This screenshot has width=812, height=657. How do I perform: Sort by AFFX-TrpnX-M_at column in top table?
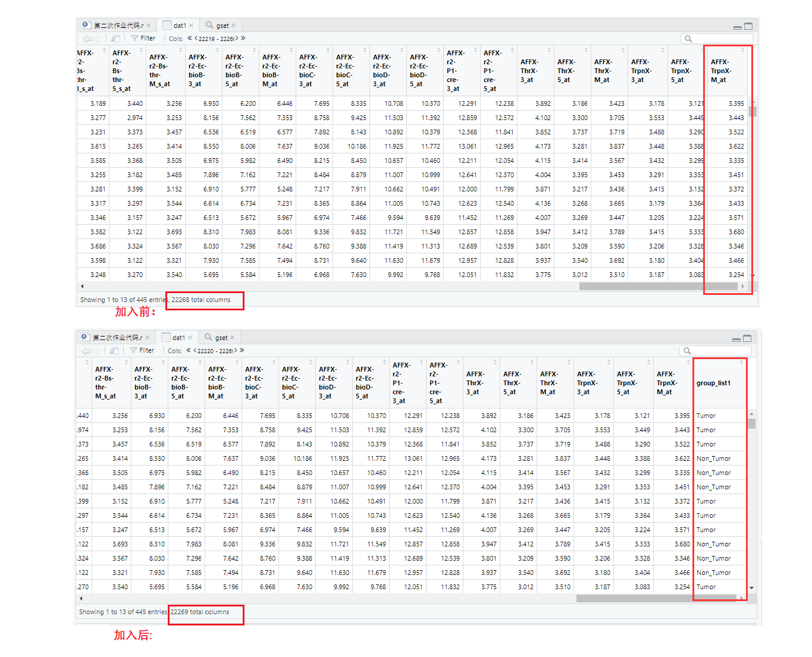[x=742, y=51]
